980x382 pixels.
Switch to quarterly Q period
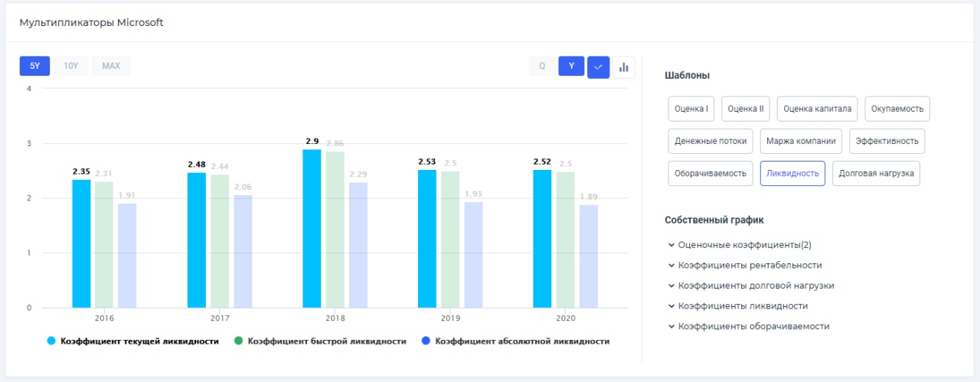pos(542,66)
